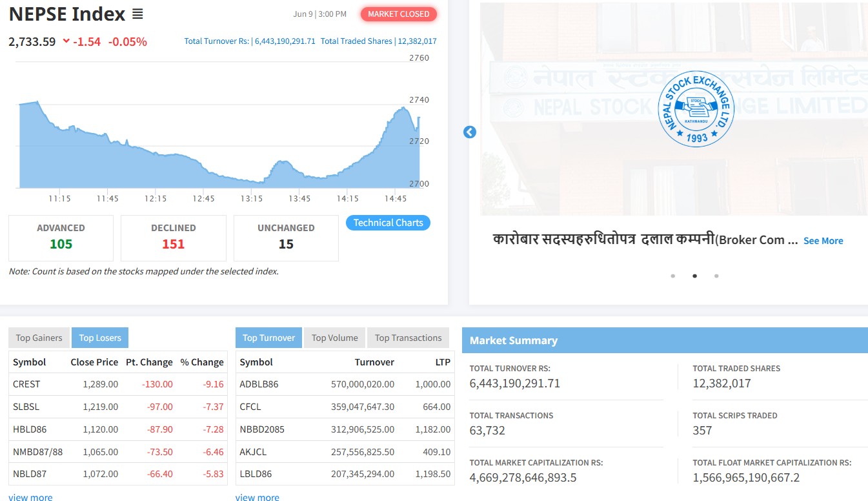Switch to the Top Transactions tab

coord(408,338)
